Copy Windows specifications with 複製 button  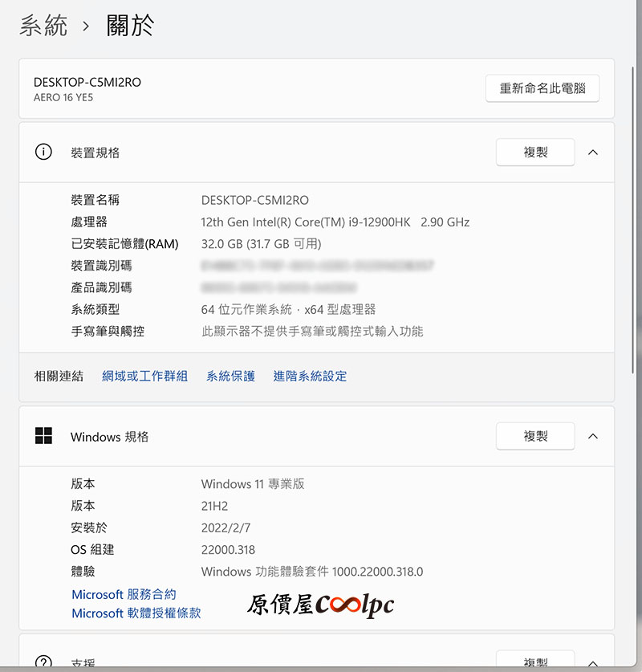[x=535, y=436]
